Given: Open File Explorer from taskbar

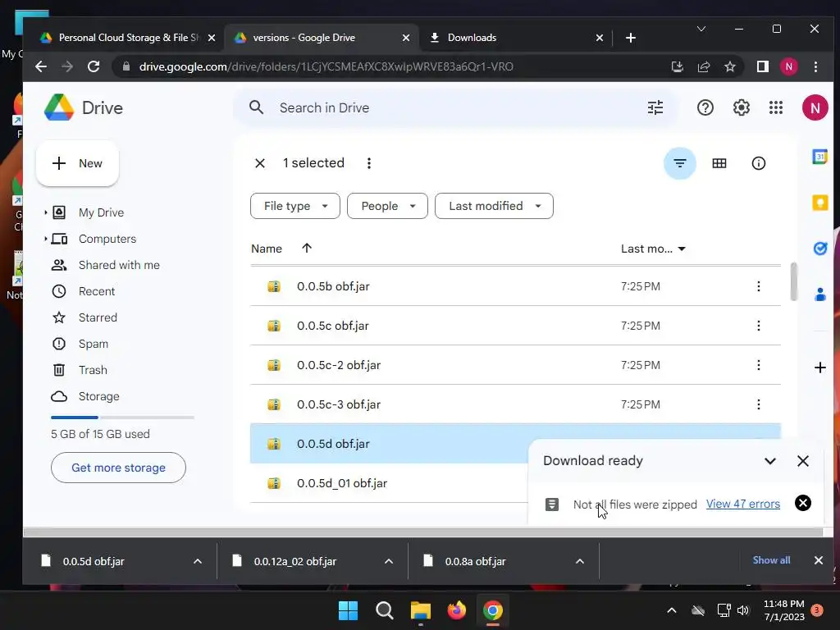Looking at the screenshot, I should (421, 610).
